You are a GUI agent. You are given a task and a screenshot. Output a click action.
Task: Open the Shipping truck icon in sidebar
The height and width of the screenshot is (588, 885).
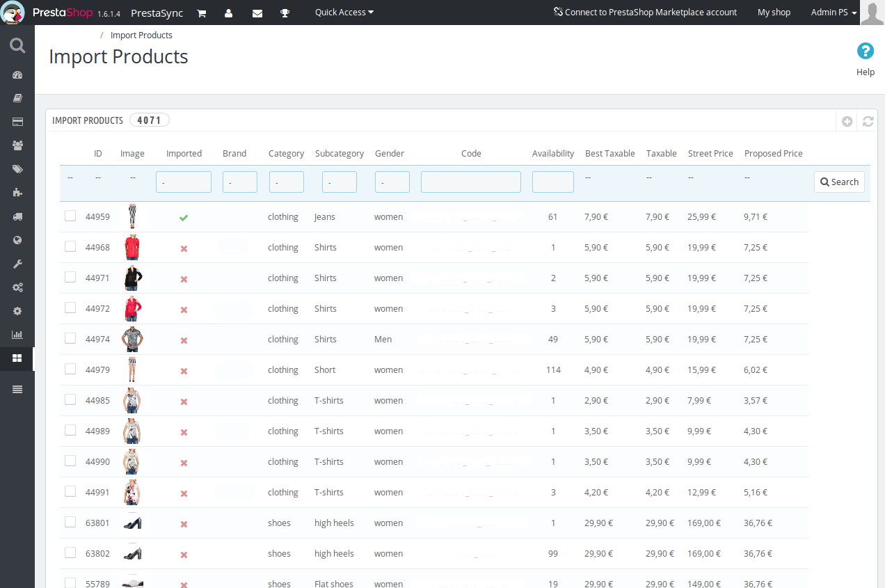pyautogui.click(x=17, y=216)
